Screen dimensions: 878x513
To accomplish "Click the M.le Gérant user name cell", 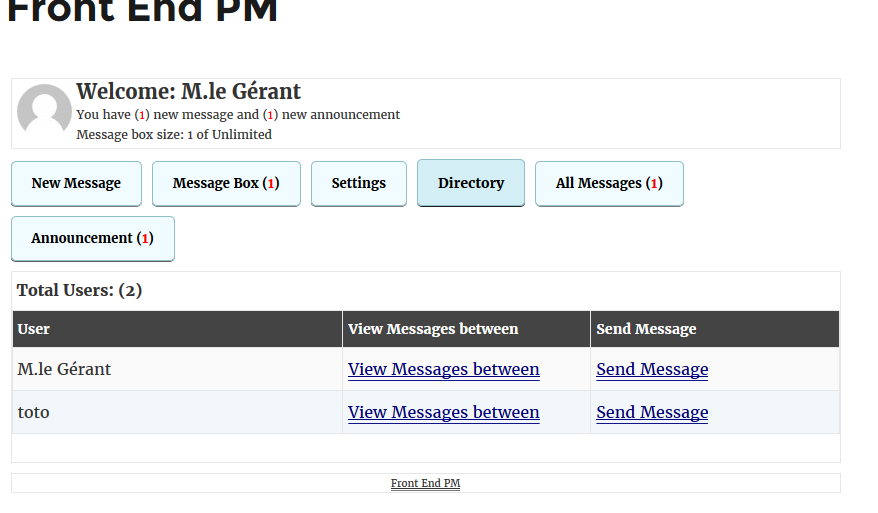I will [x=178, y=370].
